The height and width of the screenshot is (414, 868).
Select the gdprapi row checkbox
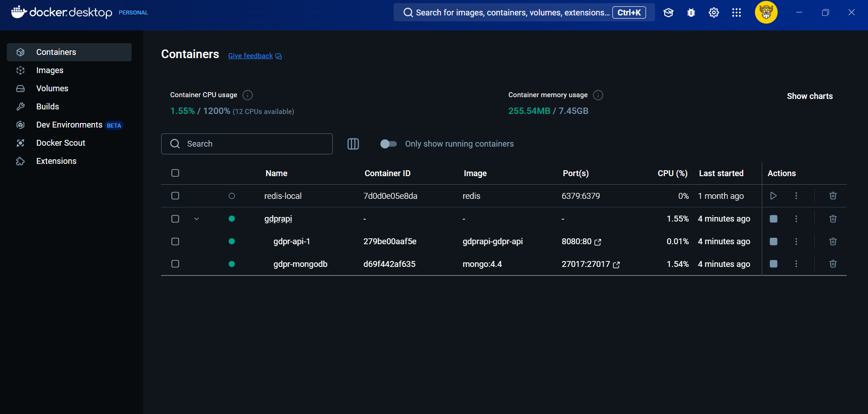[x=175, y=219]
